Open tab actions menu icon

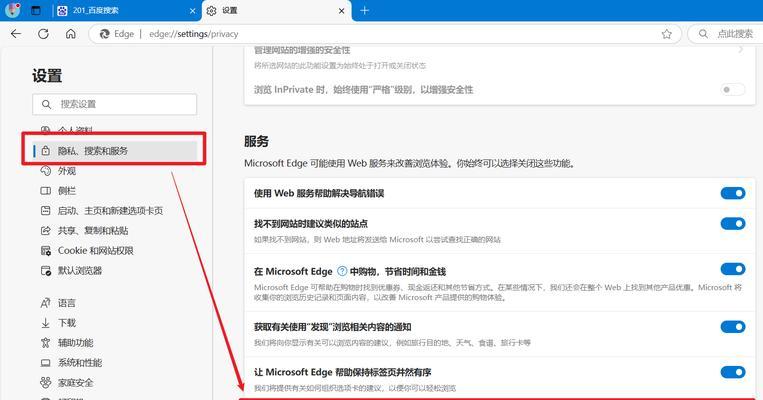point(36,10)
